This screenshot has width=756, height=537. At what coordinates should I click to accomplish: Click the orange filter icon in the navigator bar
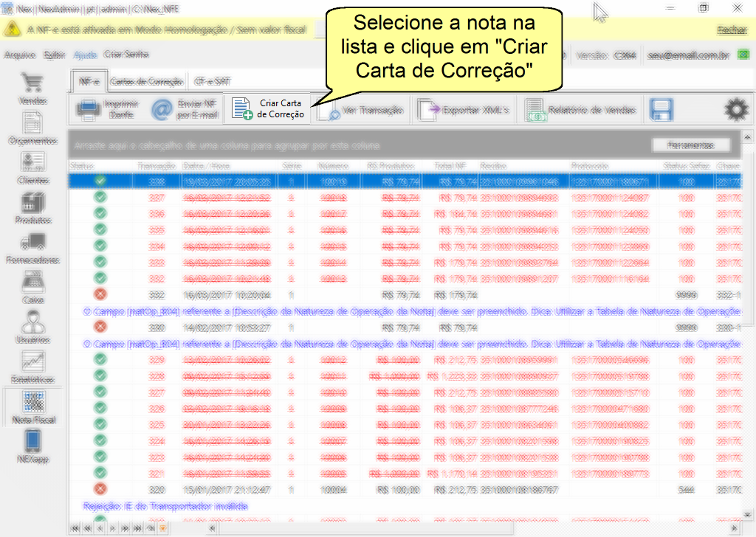[163, 528]
